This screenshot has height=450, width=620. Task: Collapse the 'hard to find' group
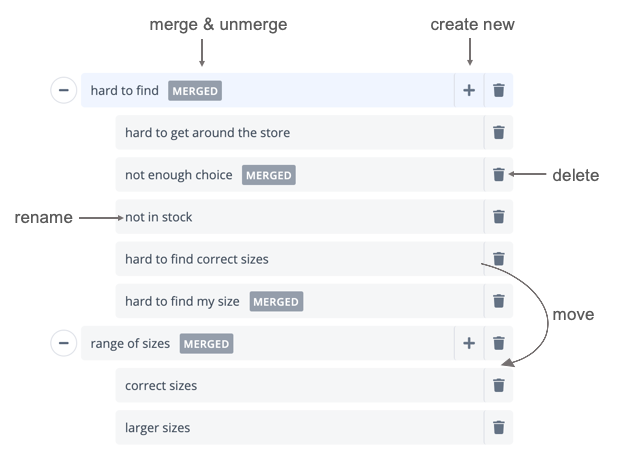(x=63, y=91)
